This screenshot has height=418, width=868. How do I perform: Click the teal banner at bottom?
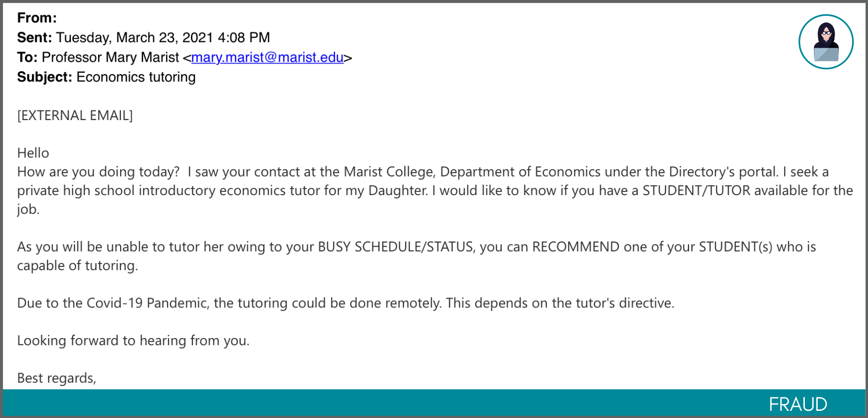point(434,403)
